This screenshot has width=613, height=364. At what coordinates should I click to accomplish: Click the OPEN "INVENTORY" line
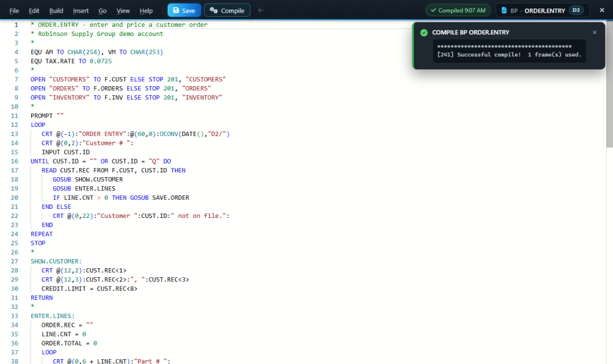(126, 98)
